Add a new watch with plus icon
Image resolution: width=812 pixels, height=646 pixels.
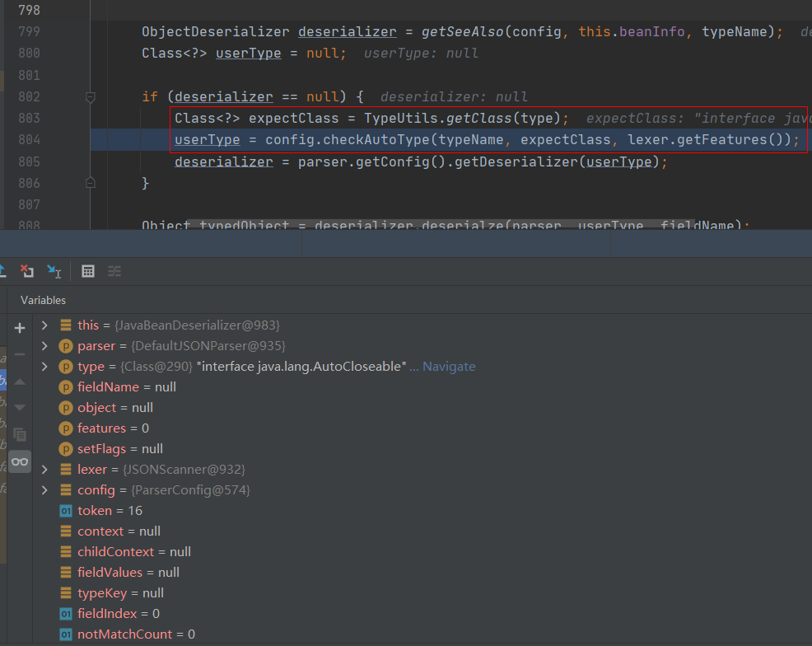[x=20, y=328]
